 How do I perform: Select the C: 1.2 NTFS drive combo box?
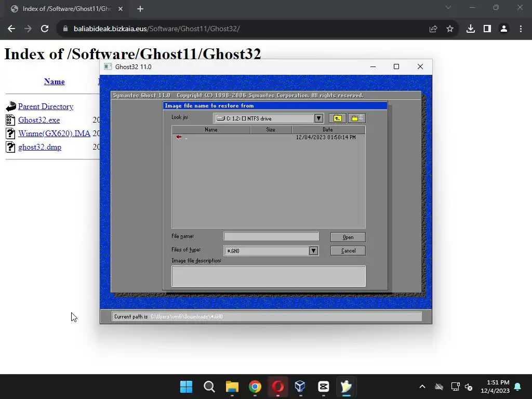coord(268,118)
